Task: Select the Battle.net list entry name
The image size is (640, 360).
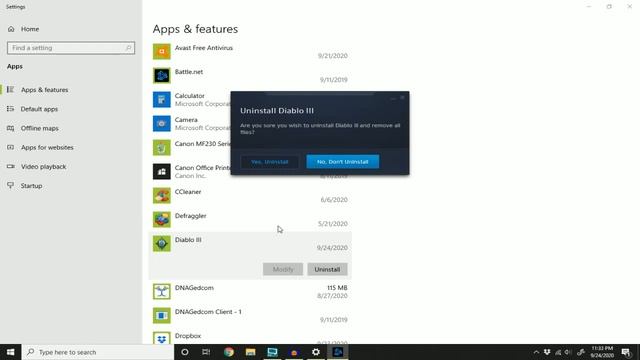Action: click(x=189, y=72)
